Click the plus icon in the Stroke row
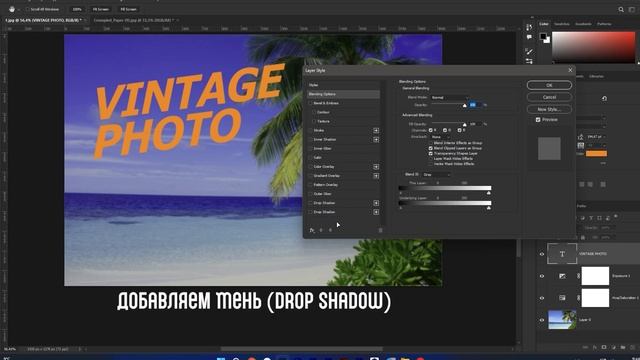Image resolution: width=640 pixels, height=360 pixels. [x=376, y=131]
